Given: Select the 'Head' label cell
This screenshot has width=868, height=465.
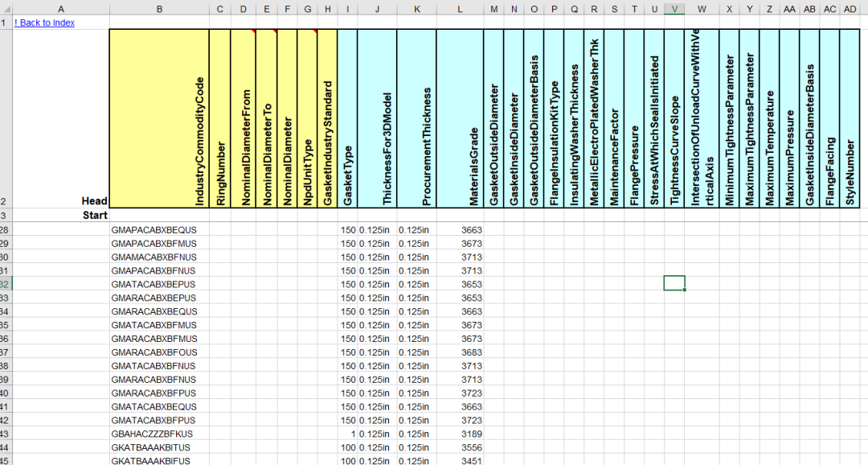Looking at the screenshot, I should pyautogui.click(x=61, y=118).
